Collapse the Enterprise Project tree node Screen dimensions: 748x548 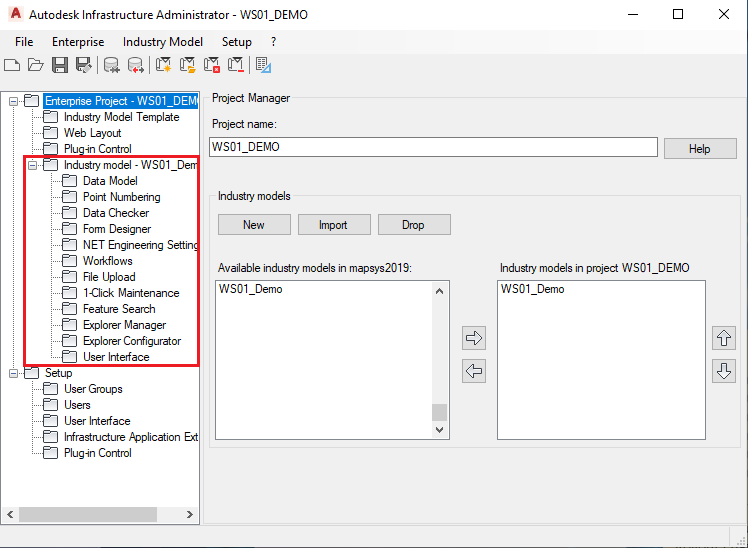pos(13,101)
